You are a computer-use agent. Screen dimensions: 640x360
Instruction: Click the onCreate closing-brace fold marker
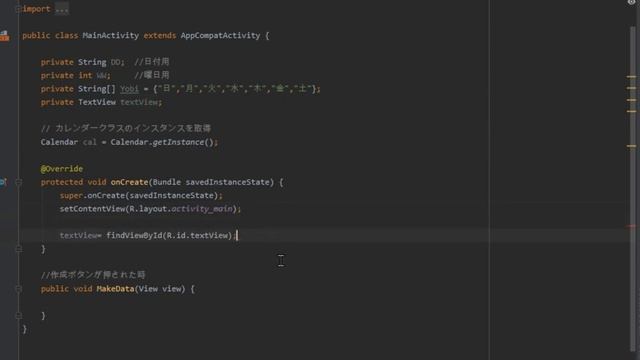point(18,249)
